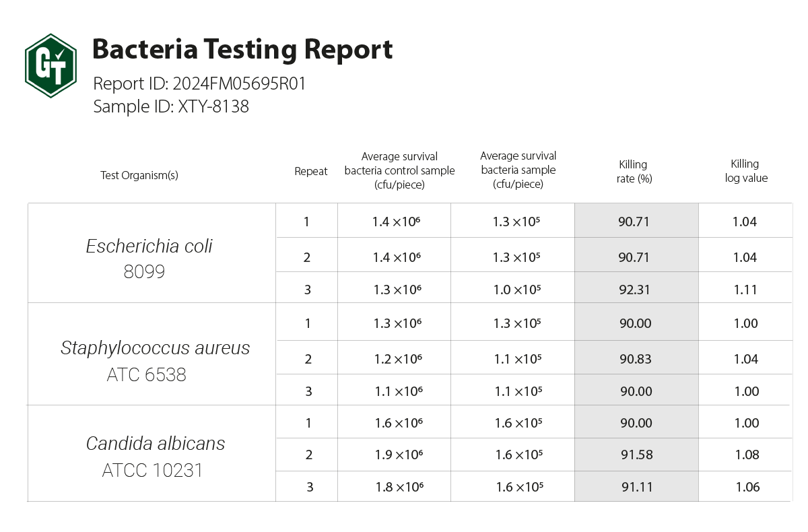Image resolution: width=808 pixels, height=532 pixels.
Task: Click the 1.08 killing log value
Action: [746, 455]
